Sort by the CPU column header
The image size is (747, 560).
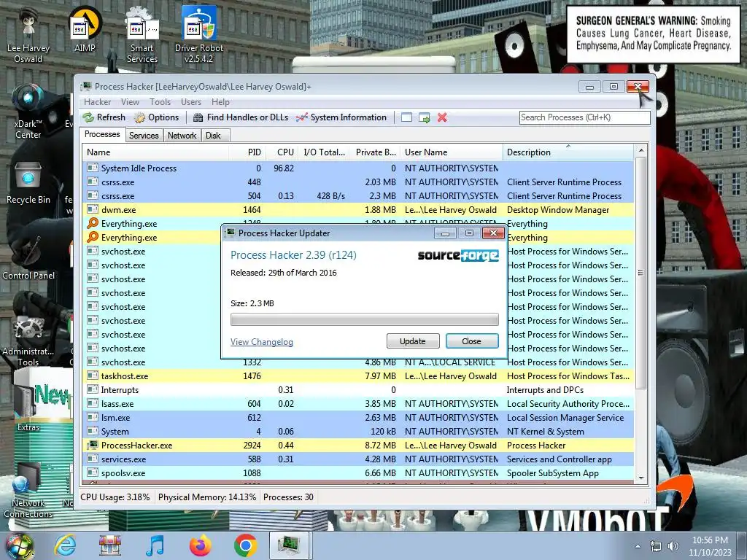point(282,152)
